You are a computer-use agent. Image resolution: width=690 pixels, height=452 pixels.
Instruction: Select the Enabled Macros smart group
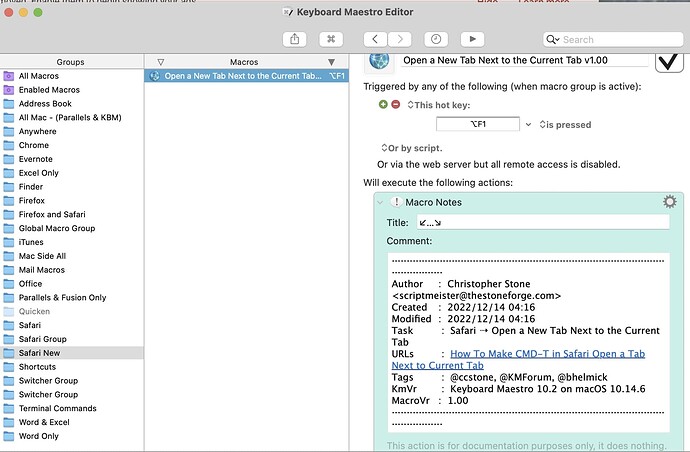tap(49, 90)
